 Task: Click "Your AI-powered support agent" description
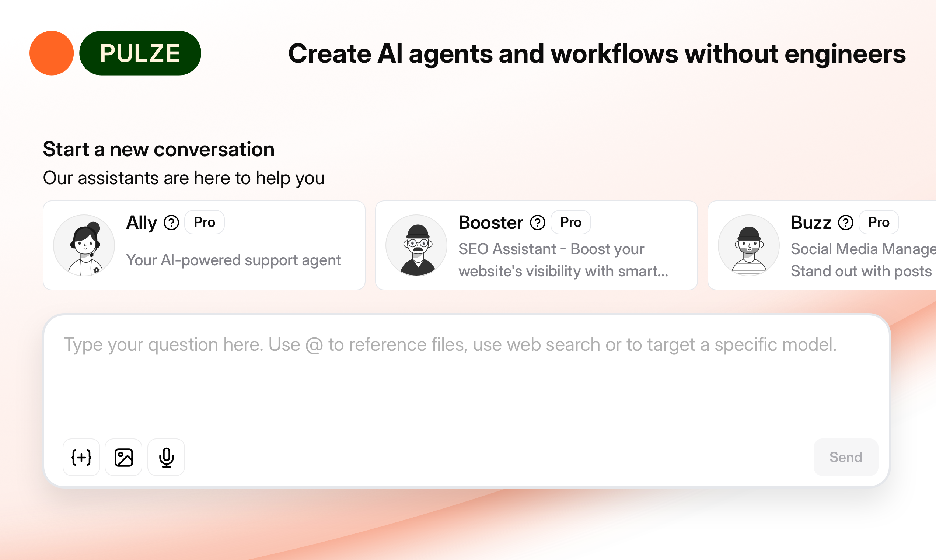tap(233, 260)
